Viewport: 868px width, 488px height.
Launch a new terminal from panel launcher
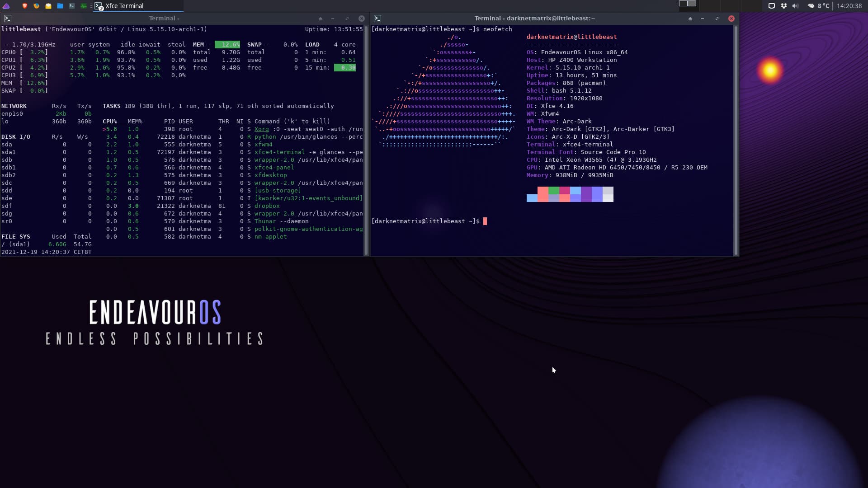(x=71, y=6)
